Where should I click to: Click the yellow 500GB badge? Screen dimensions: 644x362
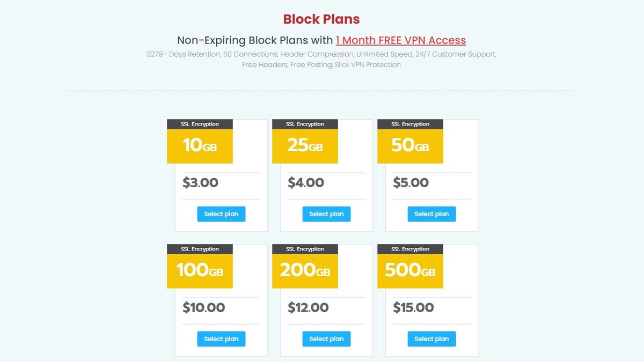(x=410, y=270)
